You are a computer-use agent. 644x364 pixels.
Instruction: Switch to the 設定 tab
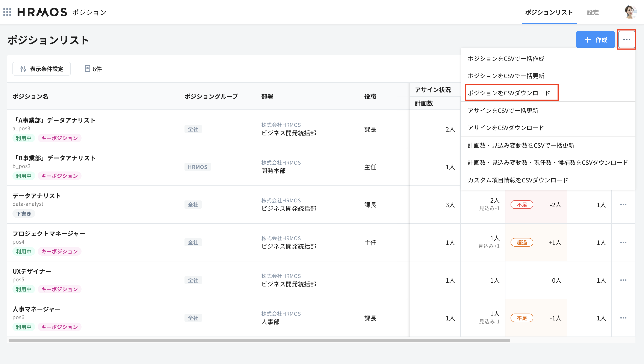(x=593, y=12)
